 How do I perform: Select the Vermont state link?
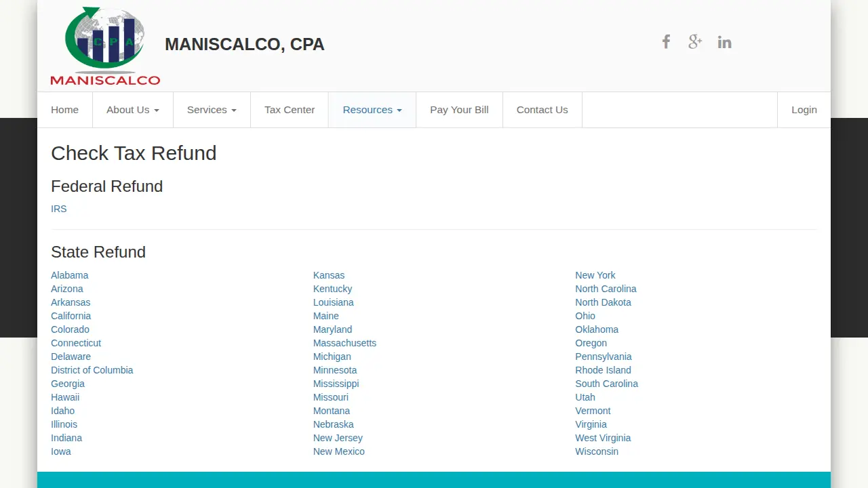tap(593, 411)
